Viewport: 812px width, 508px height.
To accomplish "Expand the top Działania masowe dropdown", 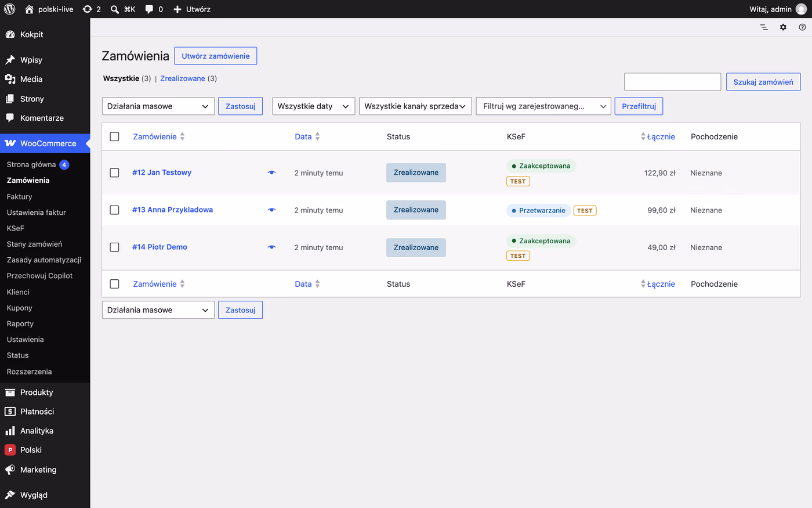I will pos(158,106).
